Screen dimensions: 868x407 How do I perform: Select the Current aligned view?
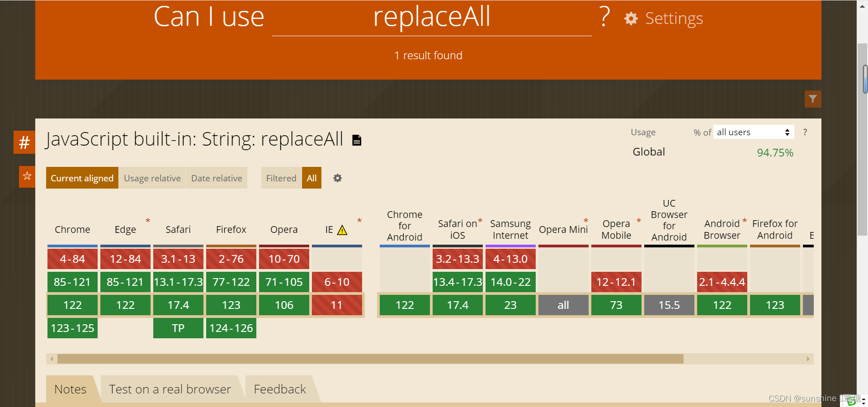coord(82,178)
